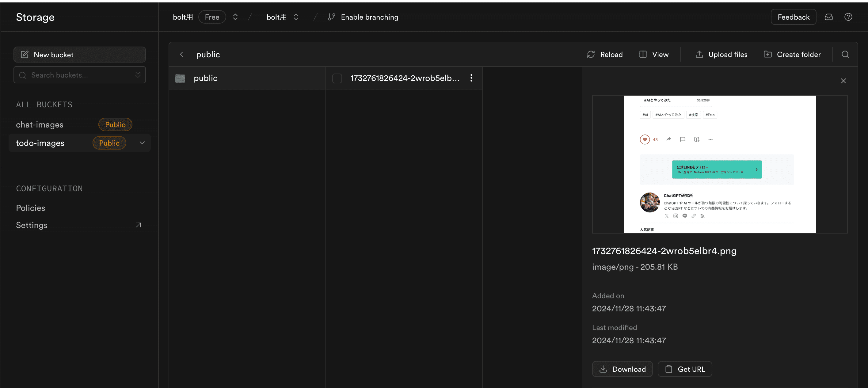Click the back chevron beside public path
This screenshot has width=868, height=388.
click(182, 54)
